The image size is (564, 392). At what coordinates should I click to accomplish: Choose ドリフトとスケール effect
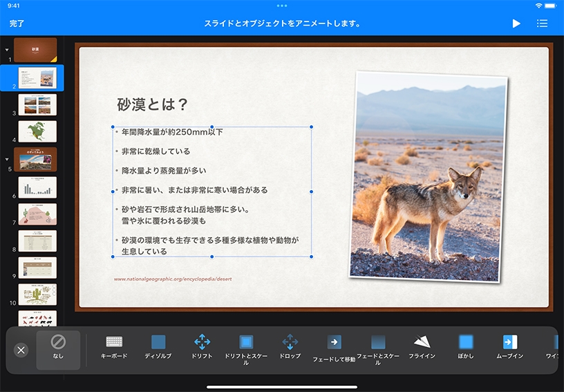(x=246, y=348)
